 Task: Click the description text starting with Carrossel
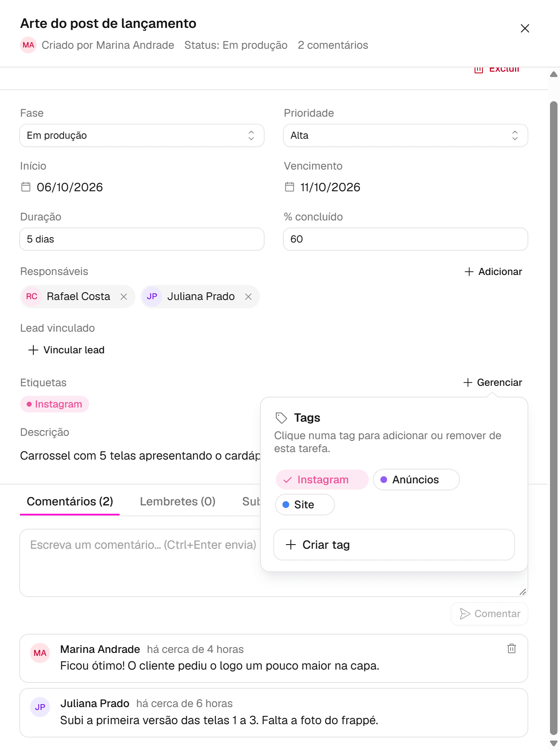coord(140,456)
